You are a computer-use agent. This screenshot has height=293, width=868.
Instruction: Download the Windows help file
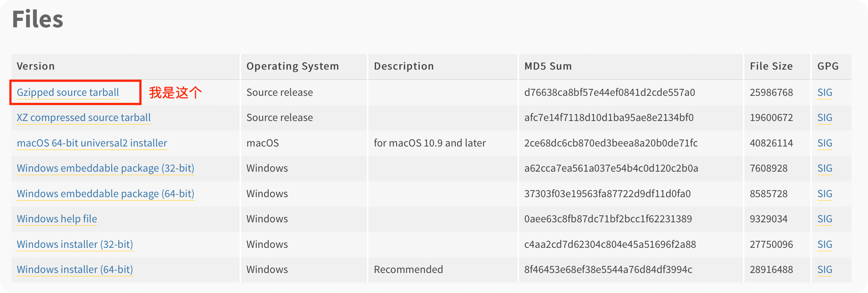point(57,219)
